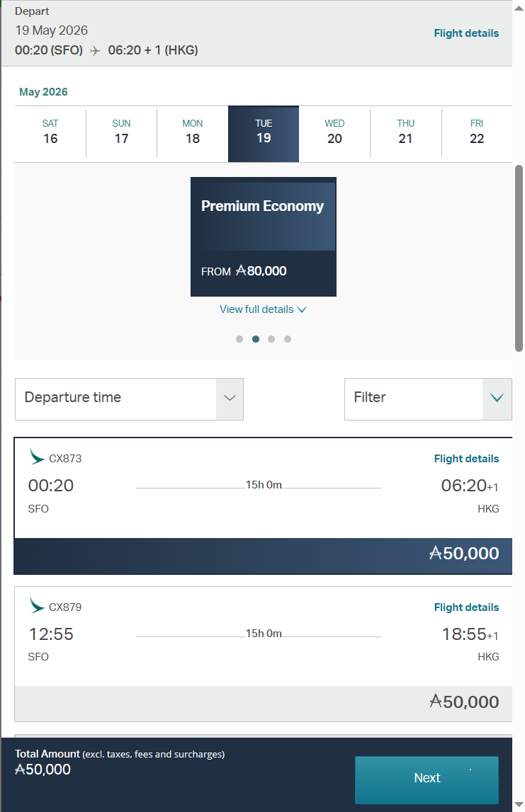Image resolution: width=525 pixels, height=812 pixels.
Task: Select Friday 22 date tab
Action: (x=477, y=132)
